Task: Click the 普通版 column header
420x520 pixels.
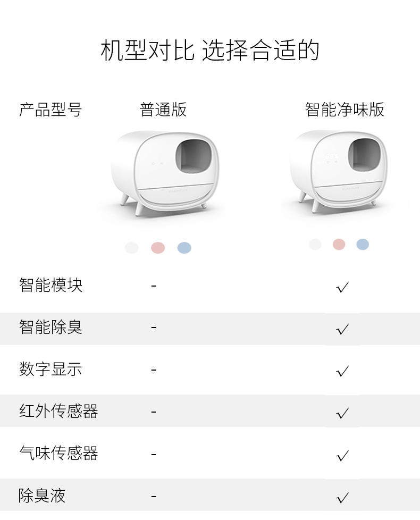Action: (x=163, y=110)
